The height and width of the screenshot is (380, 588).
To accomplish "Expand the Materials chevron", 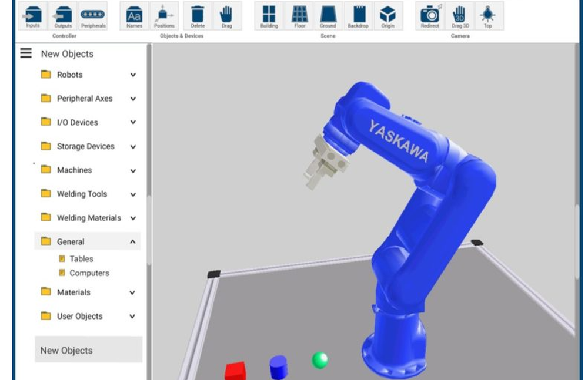I will [x=132, y=292].
